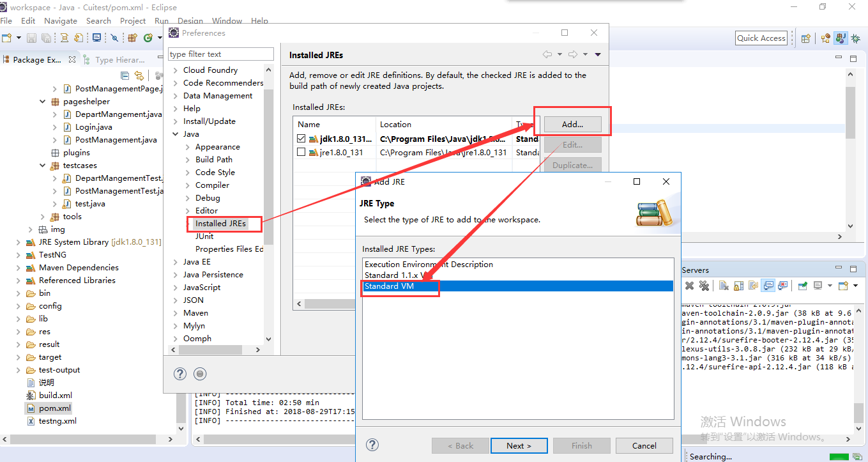Screen dimensions: 868x462
Task: Click the Pin Console icon
Action: (x=803, y=286)
